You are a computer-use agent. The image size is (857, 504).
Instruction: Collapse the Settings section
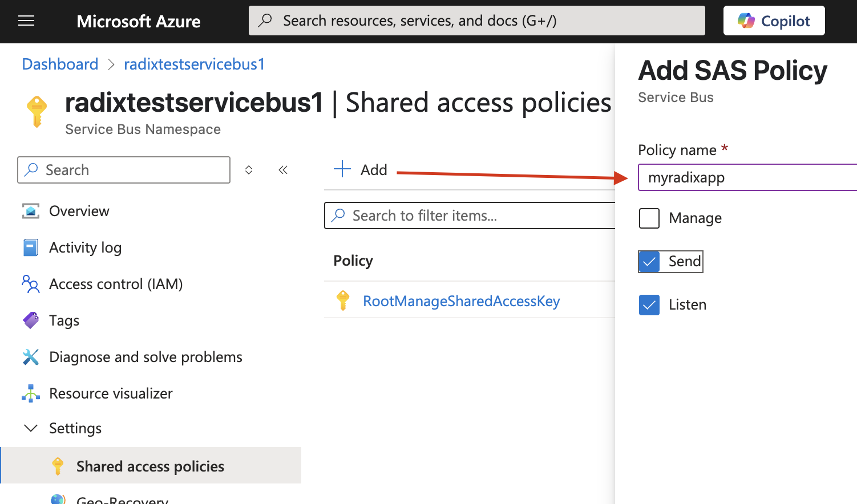(x=31, y=428)
